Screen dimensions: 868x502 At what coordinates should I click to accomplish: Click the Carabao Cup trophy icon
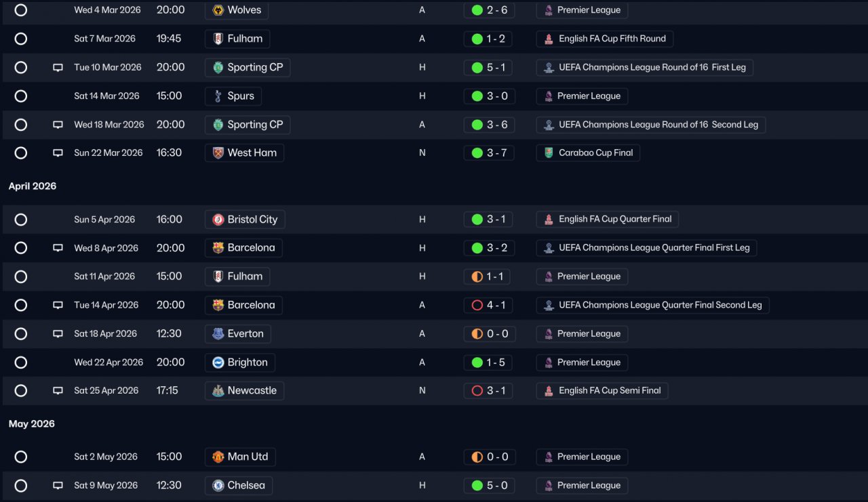(x=549, y=153)
